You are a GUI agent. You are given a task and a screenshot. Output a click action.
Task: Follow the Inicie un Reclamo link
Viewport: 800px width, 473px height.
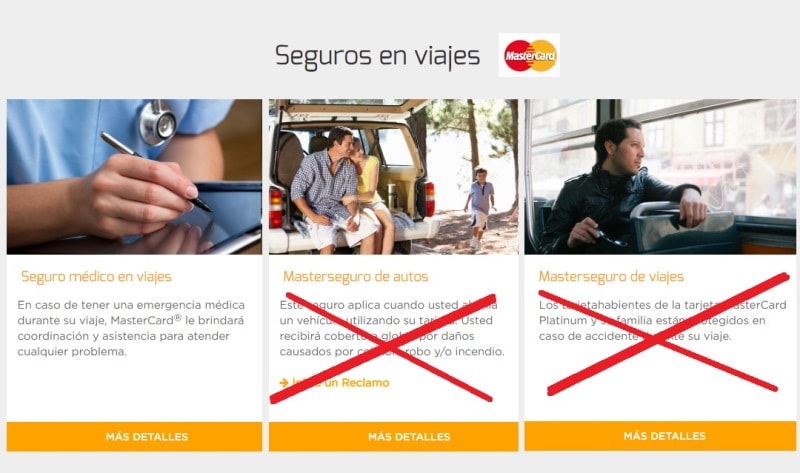340,383
